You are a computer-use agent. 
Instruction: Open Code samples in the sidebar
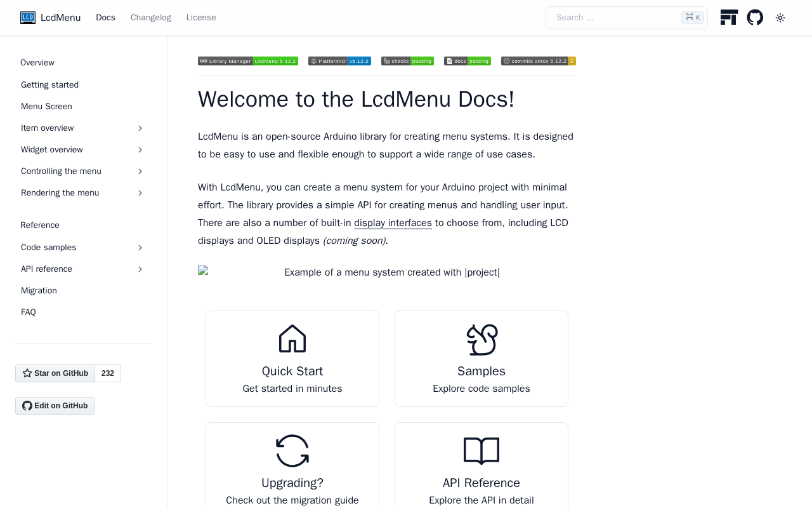(48, 248)
